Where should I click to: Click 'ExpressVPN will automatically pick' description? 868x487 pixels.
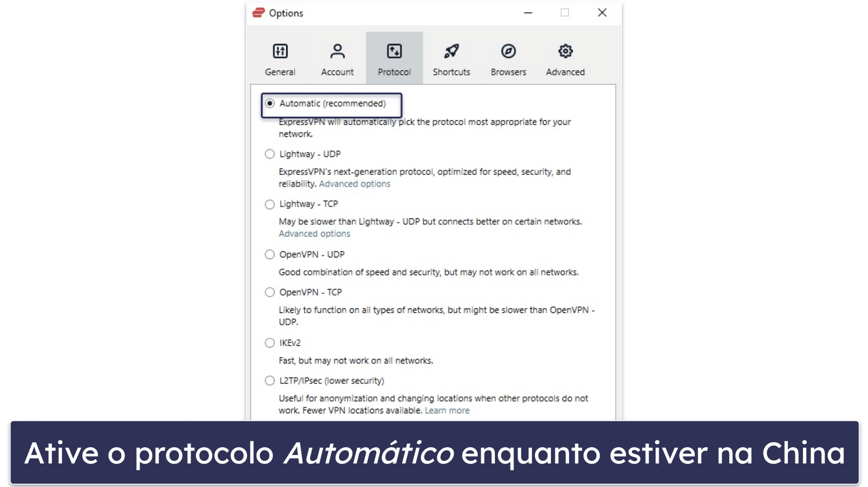[425, 128]
